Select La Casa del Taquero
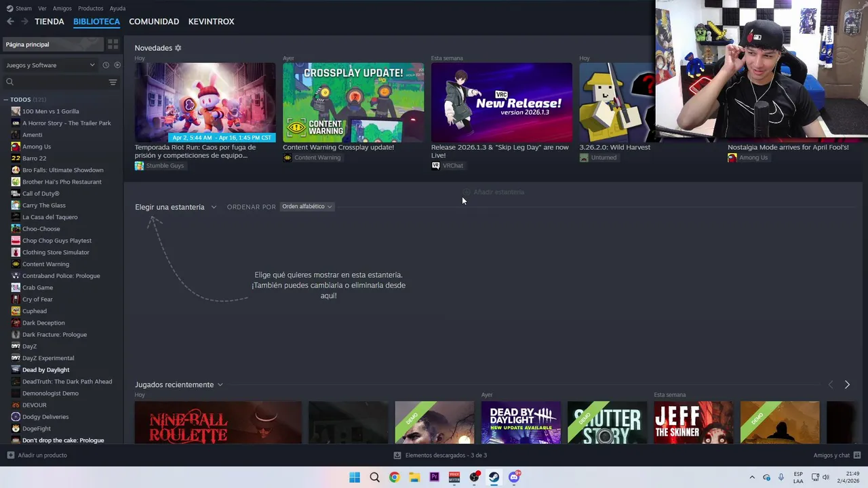The image size is (868, 488). click(x=50, y=217)
